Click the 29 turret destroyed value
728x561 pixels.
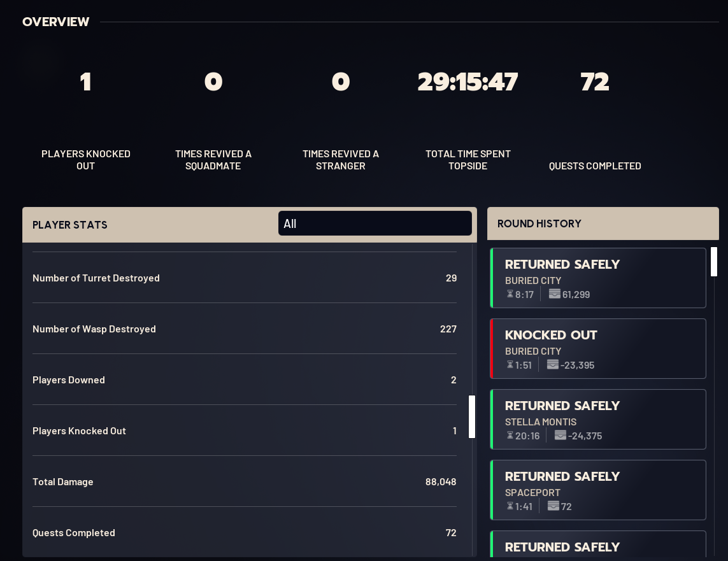[x=452, y=278]
